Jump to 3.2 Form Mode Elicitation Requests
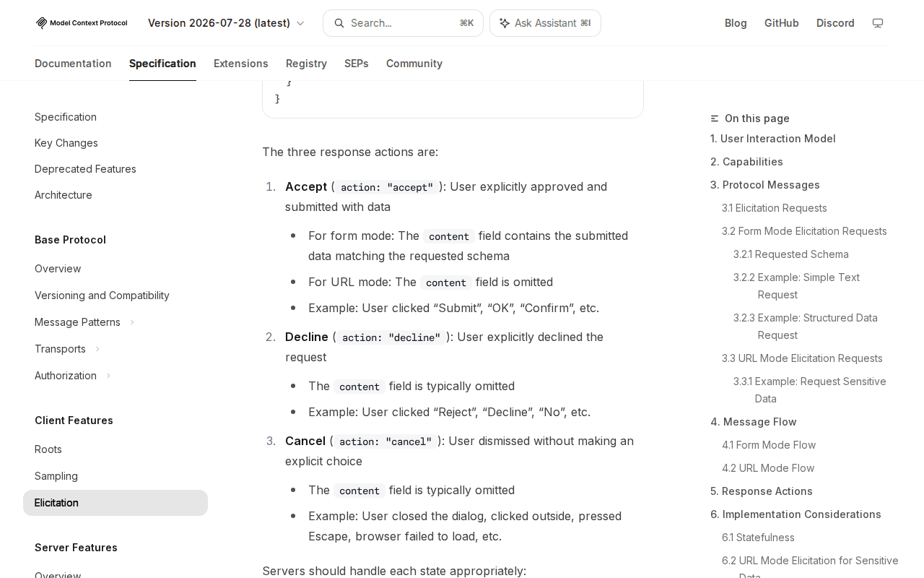The width and height of the screenshot is (924, 578). coord(804,231)
